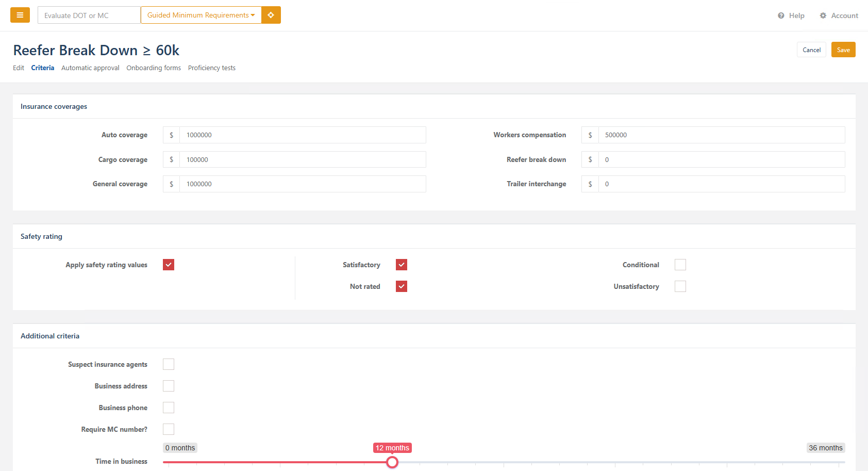Image resolution: width=868 pixels, height=471 pixels.
Task: Click the Insurance coverages heading
Action: click(x=54, y=107)
